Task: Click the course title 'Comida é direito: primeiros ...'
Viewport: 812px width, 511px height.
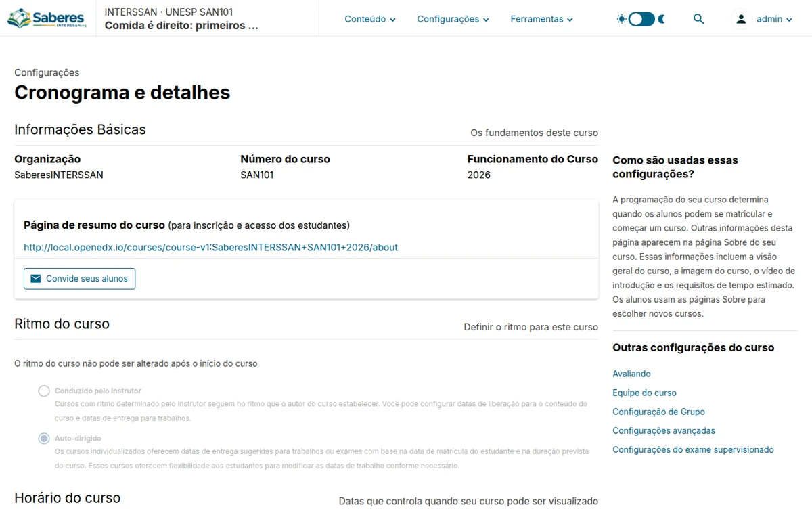Action: coord(181,26)
